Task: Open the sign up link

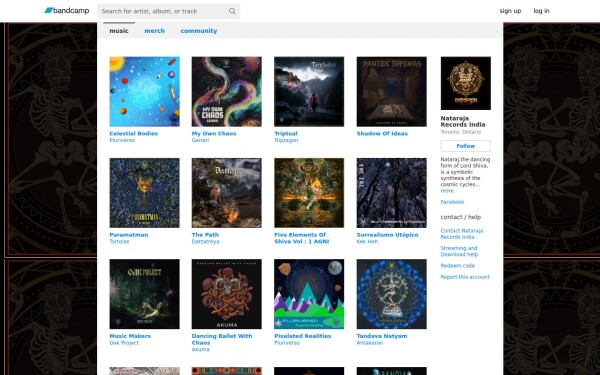Action: pyautogui.click(x=510, y=11)
